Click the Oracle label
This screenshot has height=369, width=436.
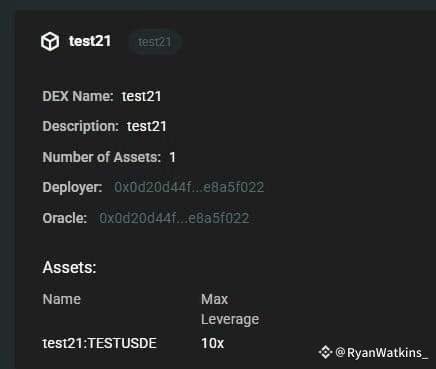click(x=65, y=218)
